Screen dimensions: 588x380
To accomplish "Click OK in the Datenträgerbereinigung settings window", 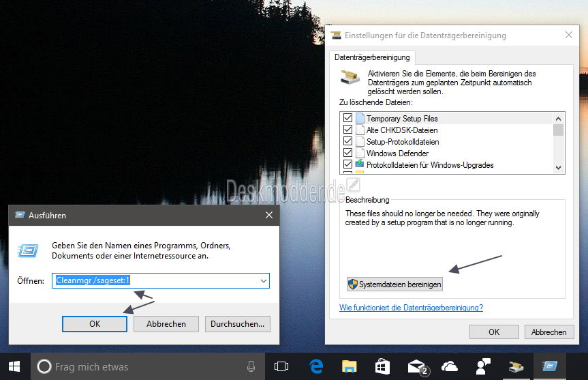I will [494, 332].
